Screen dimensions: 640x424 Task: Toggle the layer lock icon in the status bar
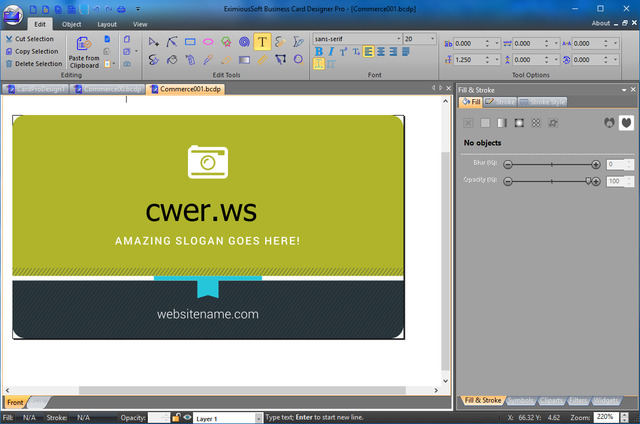pos(176,417)
